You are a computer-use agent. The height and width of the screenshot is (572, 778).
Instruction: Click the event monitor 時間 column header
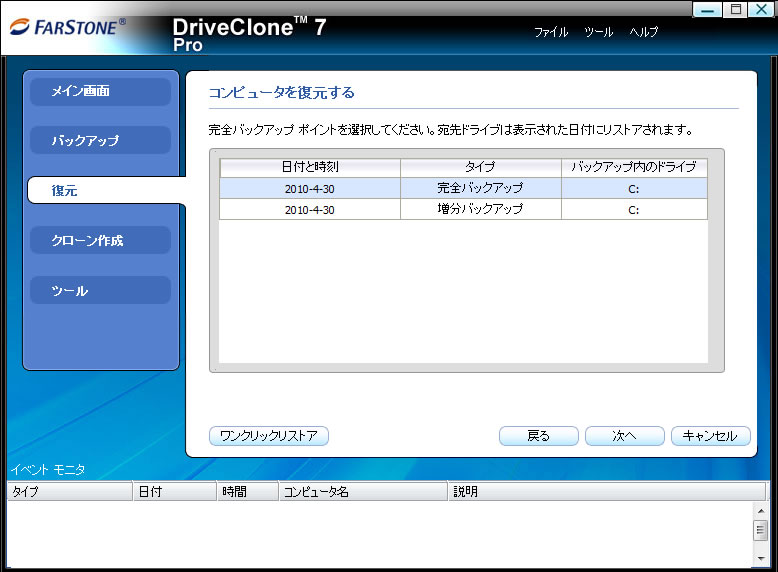pyautogui.click(x=248, y=492)
